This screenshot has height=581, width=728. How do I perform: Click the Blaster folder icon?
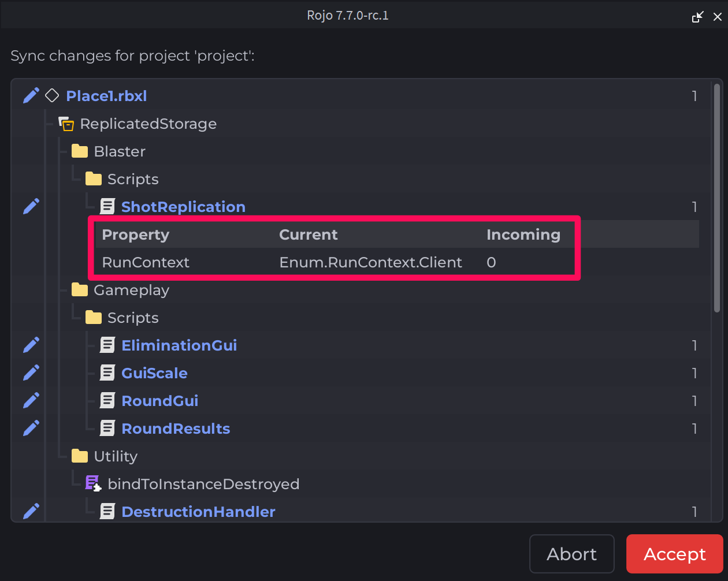click(x=80, y=151)
